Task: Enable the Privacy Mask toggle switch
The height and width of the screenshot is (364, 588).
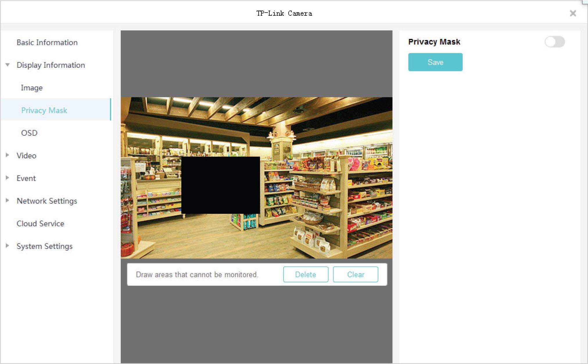Action: pyautogui.click(x=554, y=42)
